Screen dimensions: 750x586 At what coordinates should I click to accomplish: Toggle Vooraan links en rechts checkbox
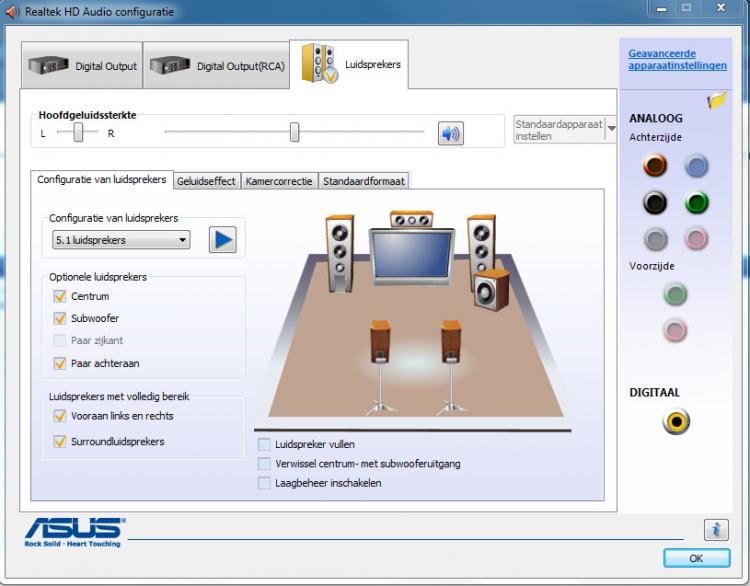click(x=59, y=416)
